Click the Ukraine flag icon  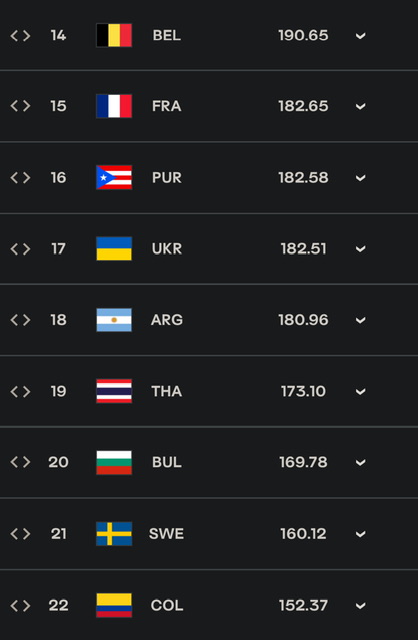(114, 249)
